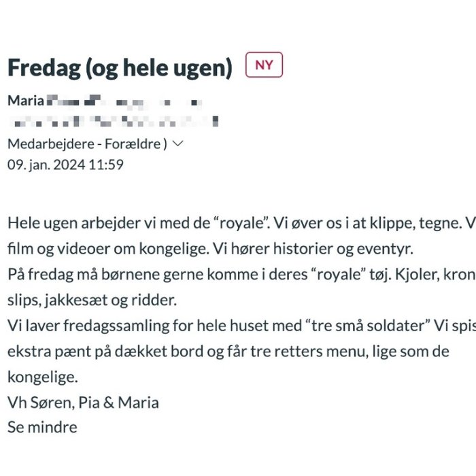Open the message title "Fredag (og hele ugen)"
The height and width of the screenshot is (476, 476).
(120, 68)
